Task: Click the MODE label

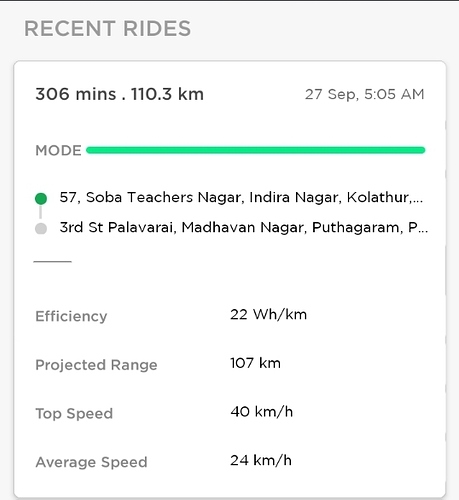Action: (58, 150)
